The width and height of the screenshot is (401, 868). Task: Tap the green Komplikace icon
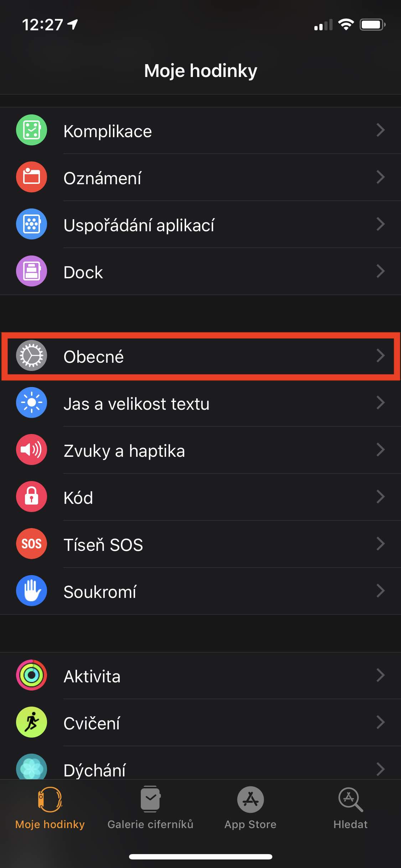tap(31, 130)
